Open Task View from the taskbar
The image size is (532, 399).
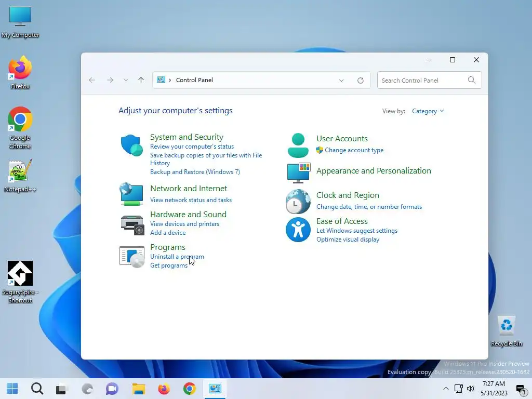click(62, 389)
